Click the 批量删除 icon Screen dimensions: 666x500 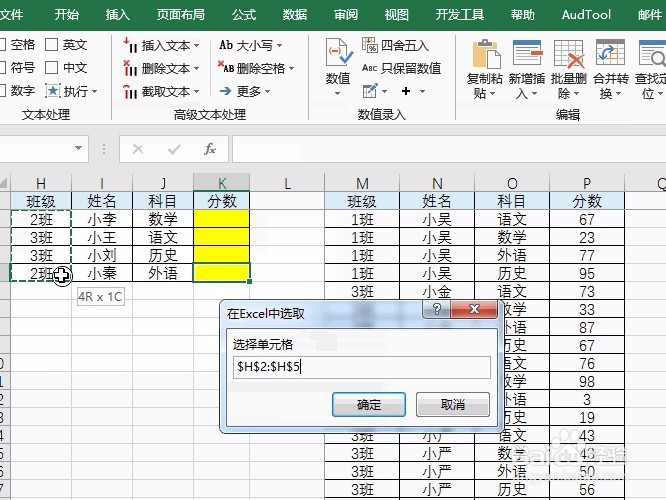coord(569,54)
